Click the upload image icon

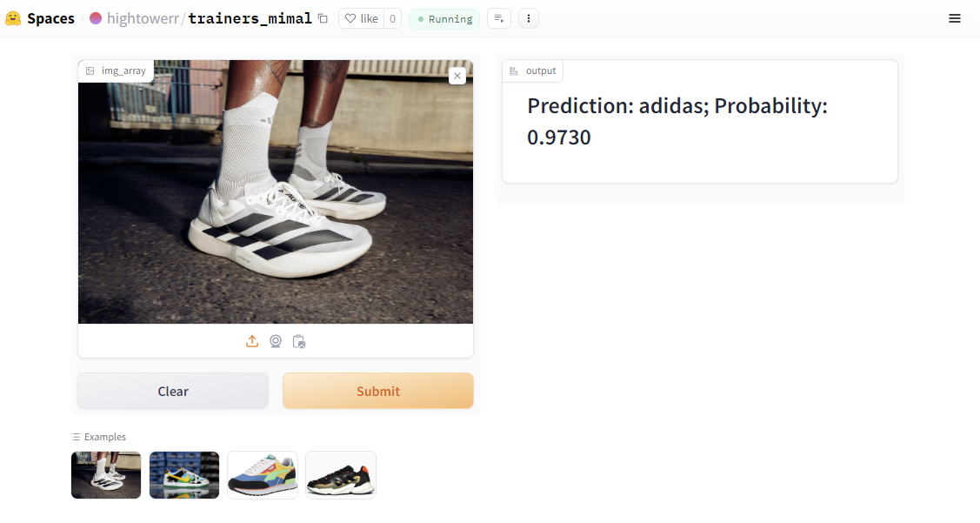252,342
